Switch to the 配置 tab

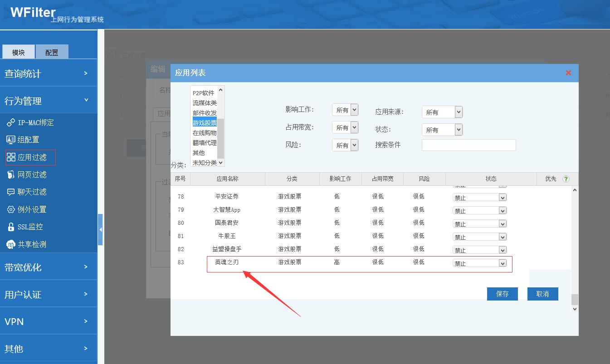52,52
